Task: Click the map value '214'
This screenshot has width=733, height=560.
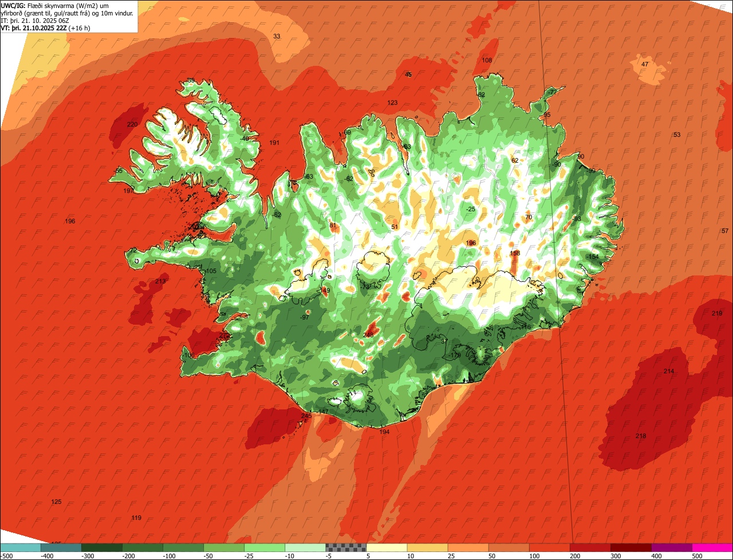Action: [x=669, y=372]
